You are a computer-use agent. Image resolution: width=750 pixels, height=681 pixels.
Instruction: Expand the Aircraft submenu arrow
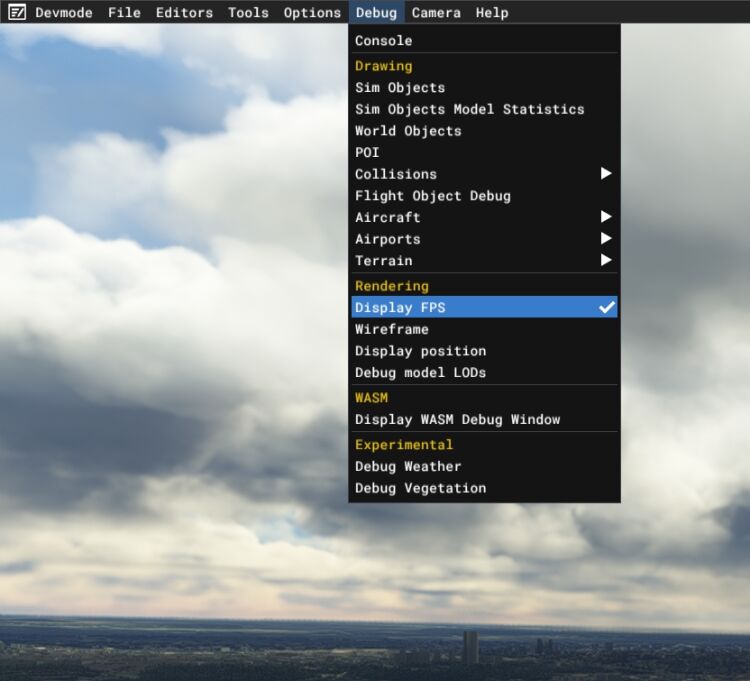click(606, 217)
